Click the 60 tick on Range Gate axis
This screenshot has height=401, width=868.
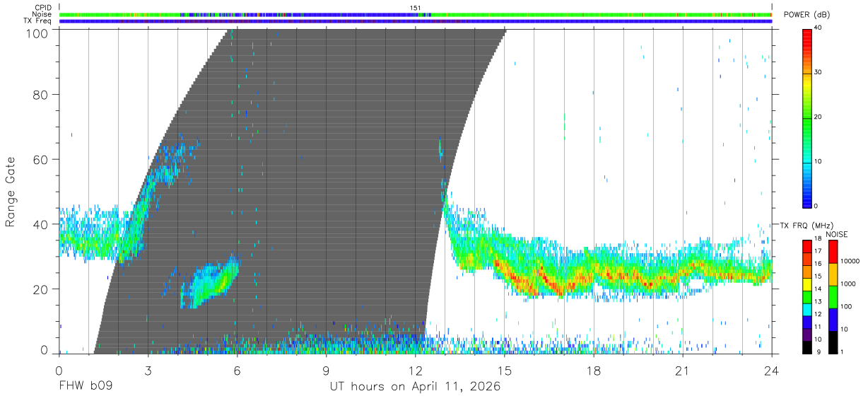click(42, 160)
